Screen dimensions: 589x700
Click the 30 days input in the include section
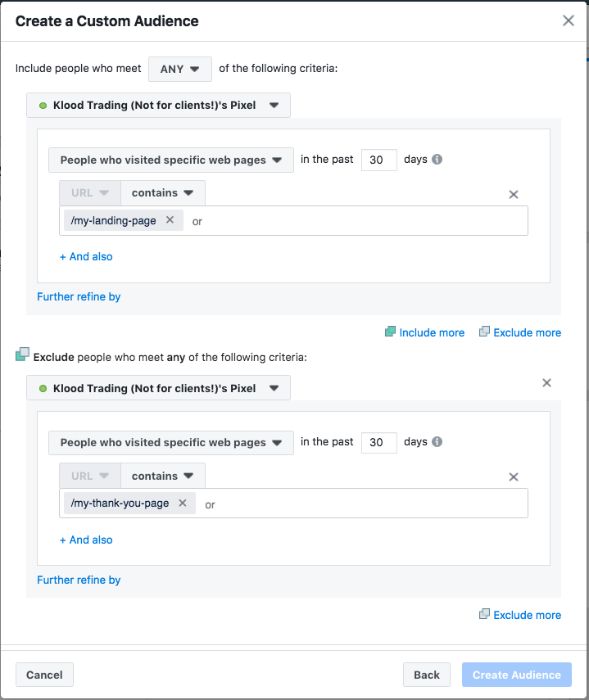(378, 160)
